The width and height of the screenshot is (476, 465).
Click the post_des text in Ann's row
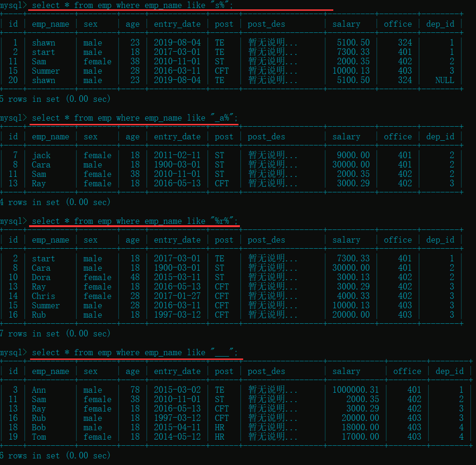pos(273,390)
